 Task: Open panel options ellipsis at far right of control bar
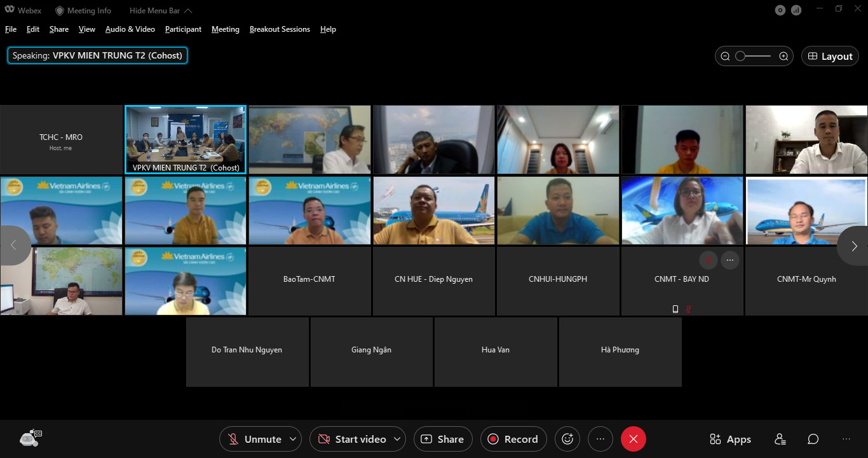tap(846, 439)
